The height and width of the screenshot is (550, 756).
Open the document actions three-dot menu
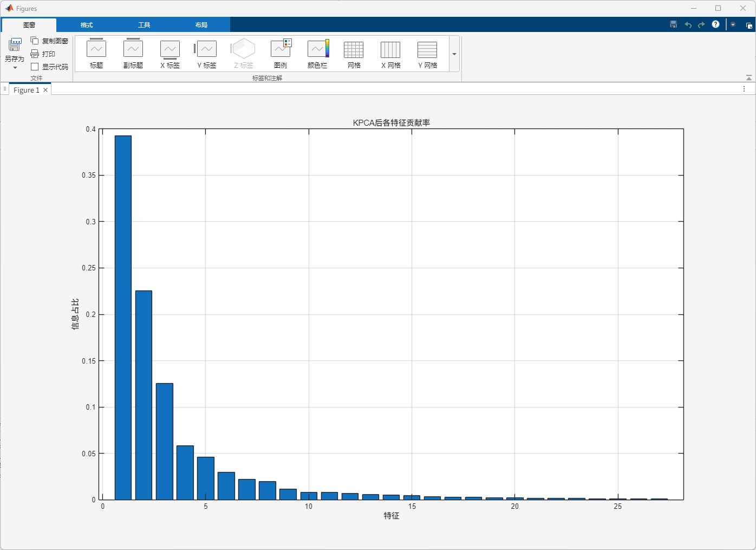(x=744, y=89)
